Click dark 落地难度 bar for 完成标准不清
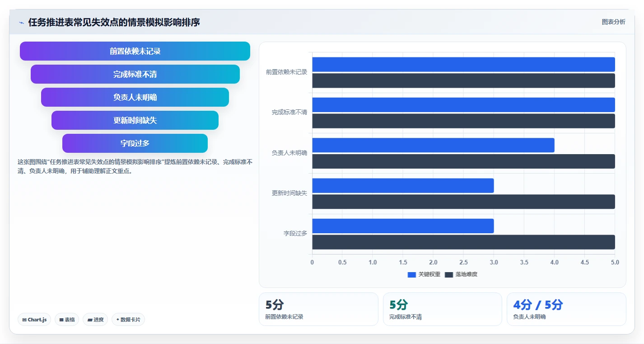Image resolution: width=644 pixels, height=344 pixels. 463,121
